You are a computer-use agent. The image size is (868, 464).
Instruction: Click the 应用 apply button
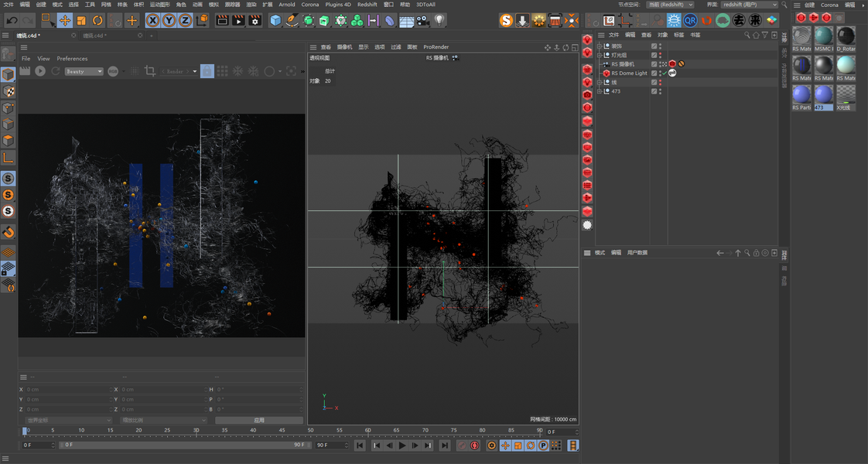259,420
